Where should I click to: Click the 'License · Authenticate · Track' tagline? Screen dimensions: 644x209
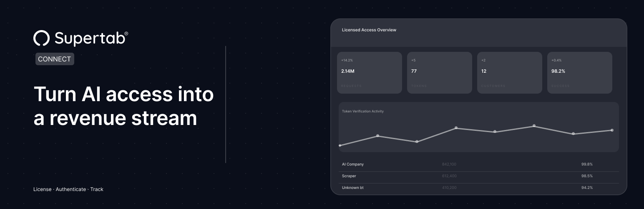tap(68, 189)
